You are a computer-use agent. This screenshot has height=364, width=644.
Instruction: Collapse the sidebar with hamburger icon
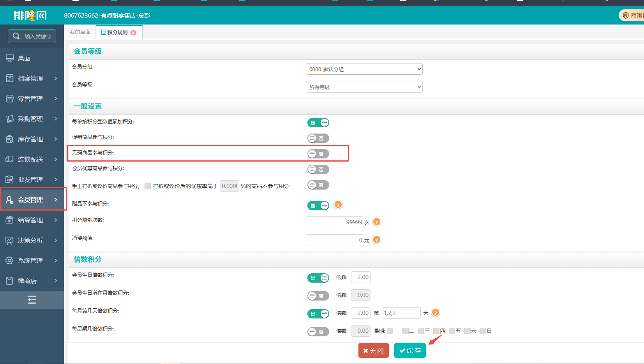pos(32,300)
